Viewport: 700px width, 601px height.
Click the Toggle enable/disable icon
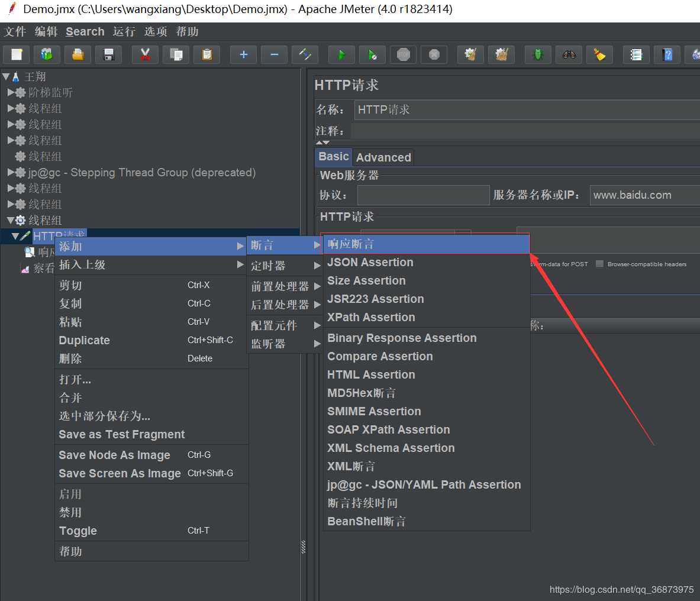tap(305, 55)
